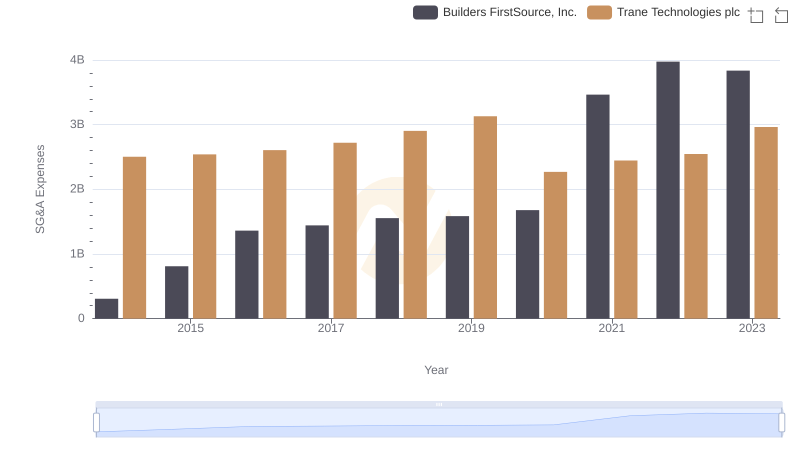800x461 pixels.
Task: Click the 2017 x-axis label
Action: (331, 328)
